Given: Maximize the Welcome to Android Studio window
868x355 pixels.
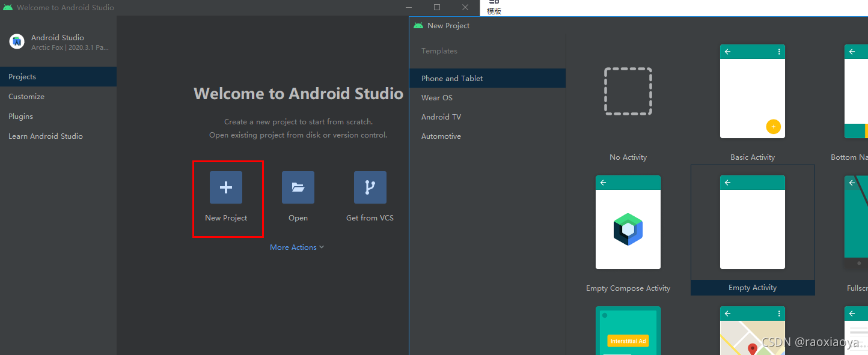Looking at the screenshot, I should (x=437, y=7).
